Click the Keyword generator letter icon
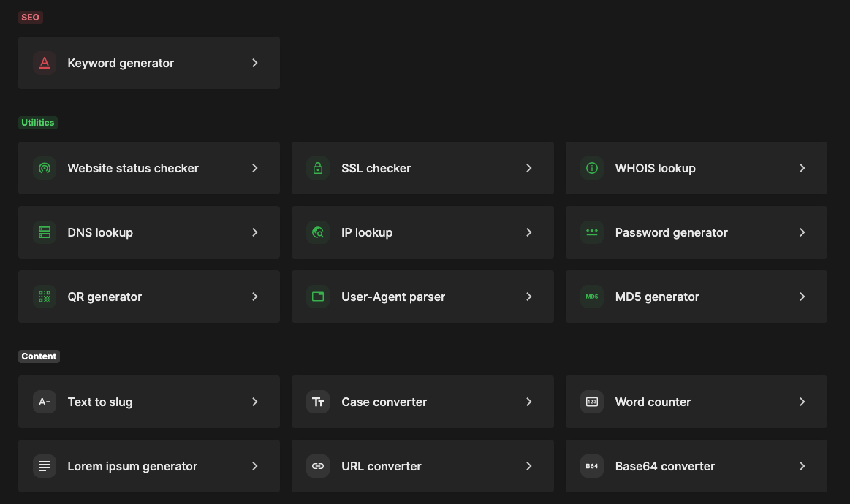Image resolution: width=850 pixels, height=504 pixels. coord(45,63)
